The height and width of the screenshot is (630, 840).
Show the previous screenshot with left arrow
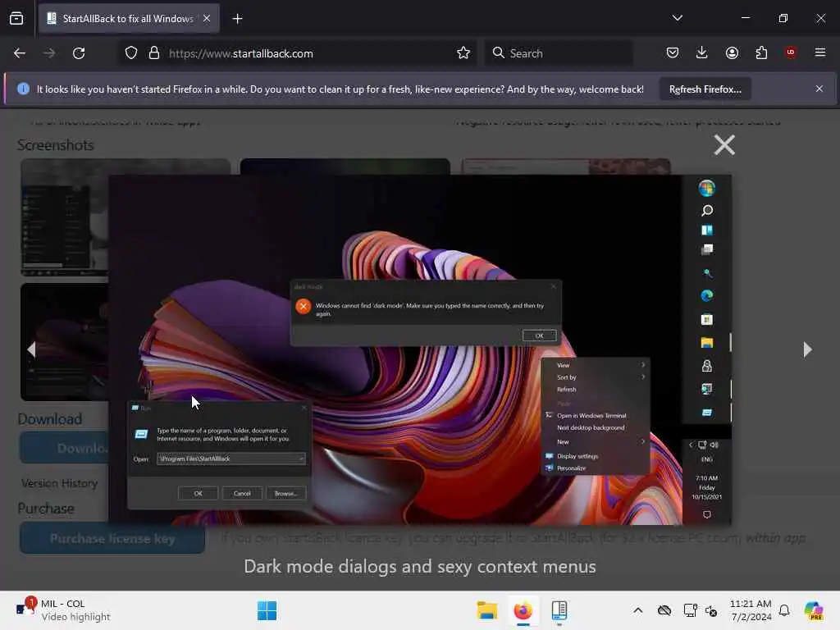[x=31, y=349]
